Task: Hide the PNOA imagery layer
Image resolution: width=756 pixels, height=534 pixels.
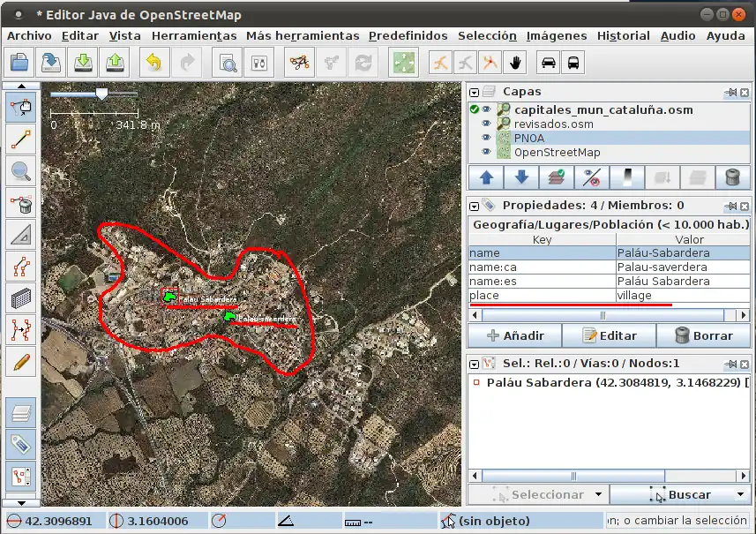Action: coord(486,139)
